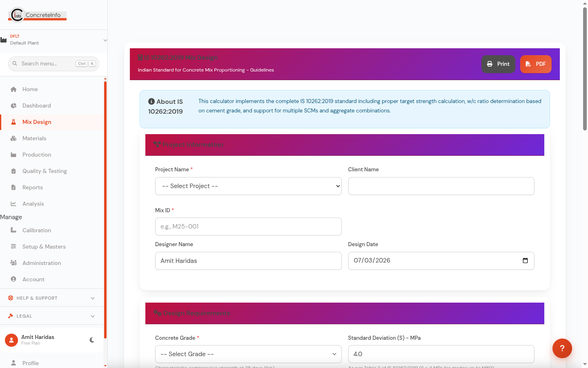Click the Administration users icon
Screen dimensions: 588x368
click(x=13, y=263)
